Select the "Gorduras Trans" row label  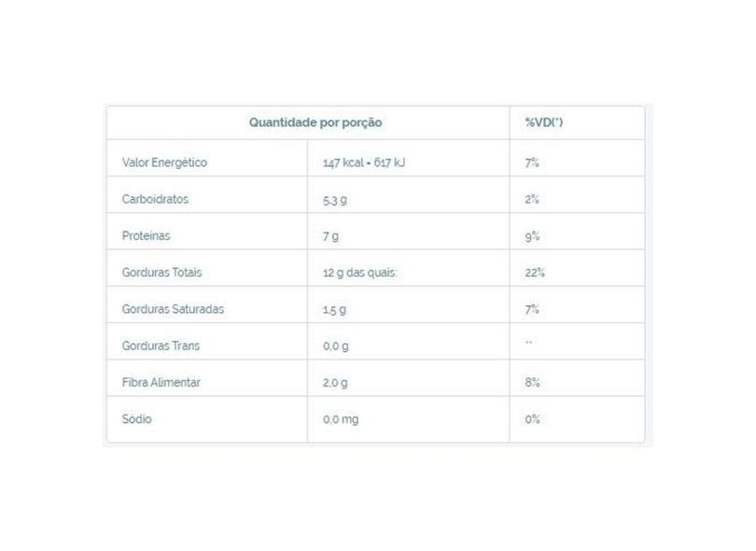pyautogui.click(x=161, y=346)
